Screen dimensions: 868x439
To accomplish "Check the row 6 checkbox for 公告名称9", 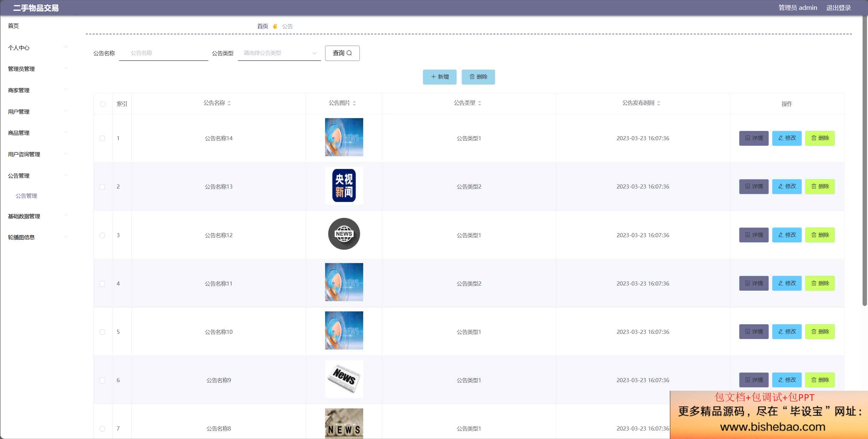I will (x=102, y=380).
